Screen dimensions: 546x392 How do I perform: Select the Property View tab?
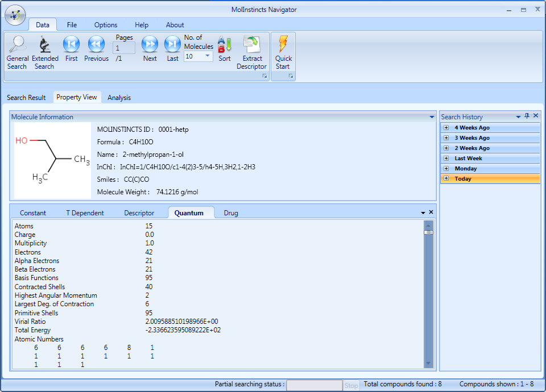[77, 97]
